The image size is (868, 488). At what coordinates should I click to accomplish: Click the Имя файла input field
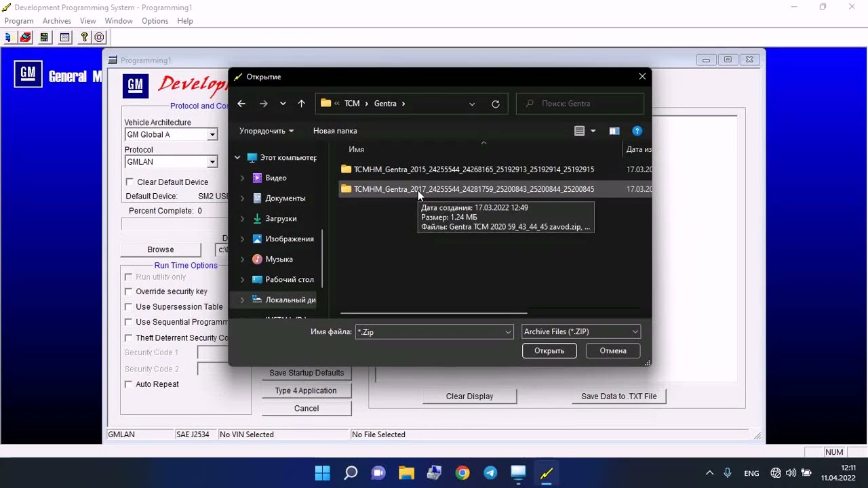[434, 331]
